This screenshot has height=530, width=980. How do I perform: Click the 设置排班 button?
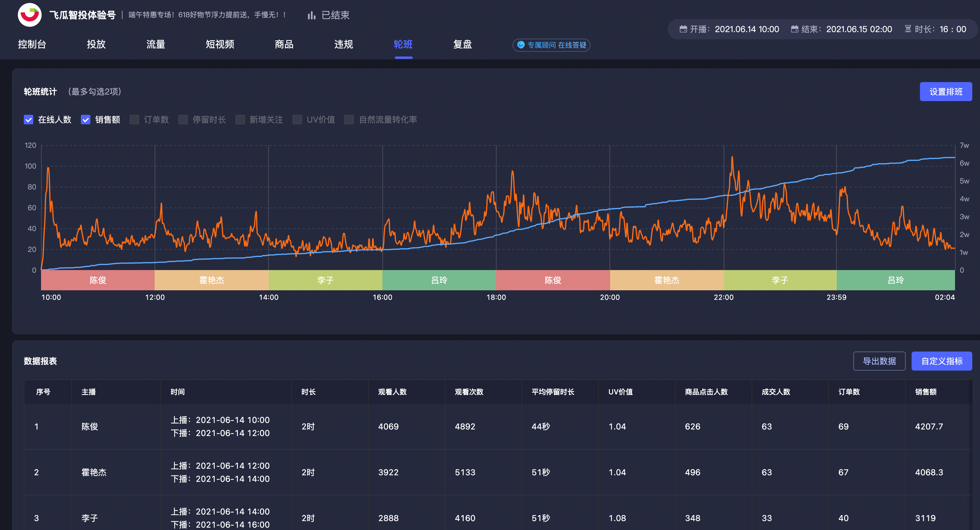[946, 92]
